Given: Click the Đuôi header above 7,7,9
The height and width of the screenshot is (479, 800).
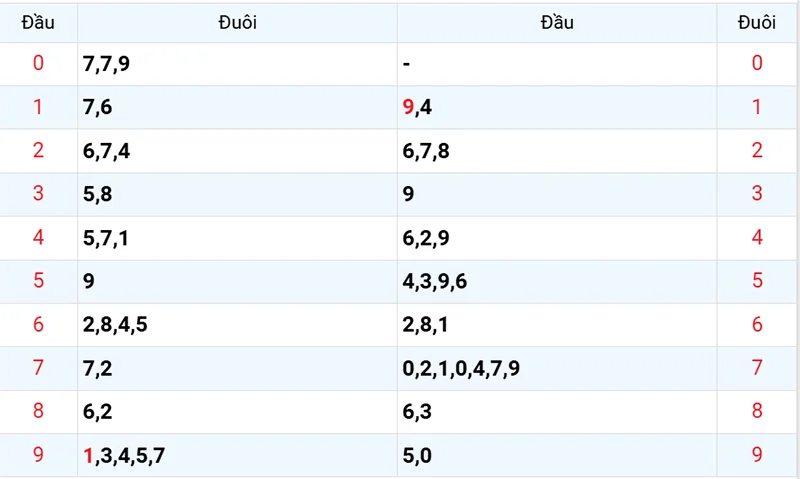Looking at the screenshot, I should click(237, 22).
